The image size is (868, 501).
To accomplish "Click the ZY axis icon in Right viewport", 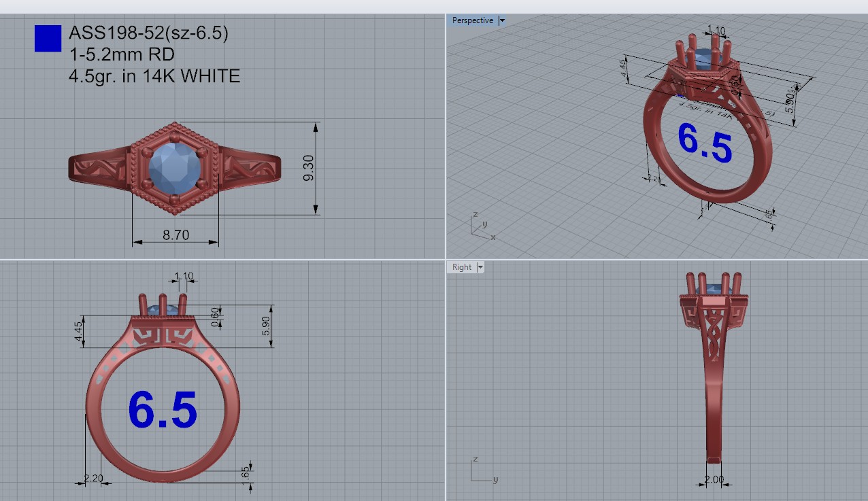I will (484, 470).
